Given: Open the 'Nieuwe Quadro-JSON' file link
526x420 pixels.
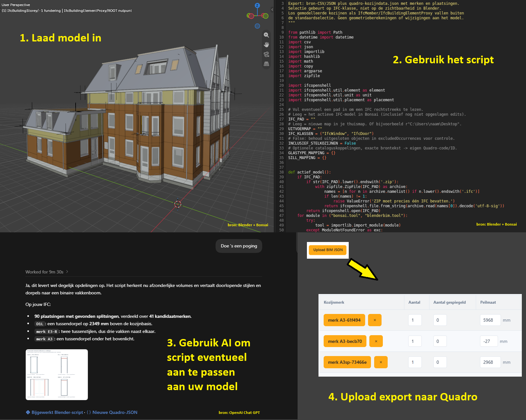Looking at the screenshot, I should tap(112, 412).
